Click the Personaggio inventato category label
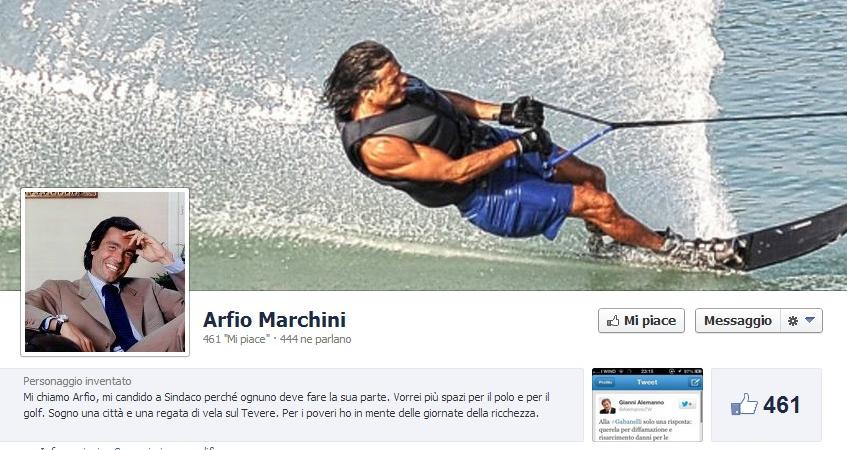This screenshot has height=450, width=847. click(x=77, y=381)
